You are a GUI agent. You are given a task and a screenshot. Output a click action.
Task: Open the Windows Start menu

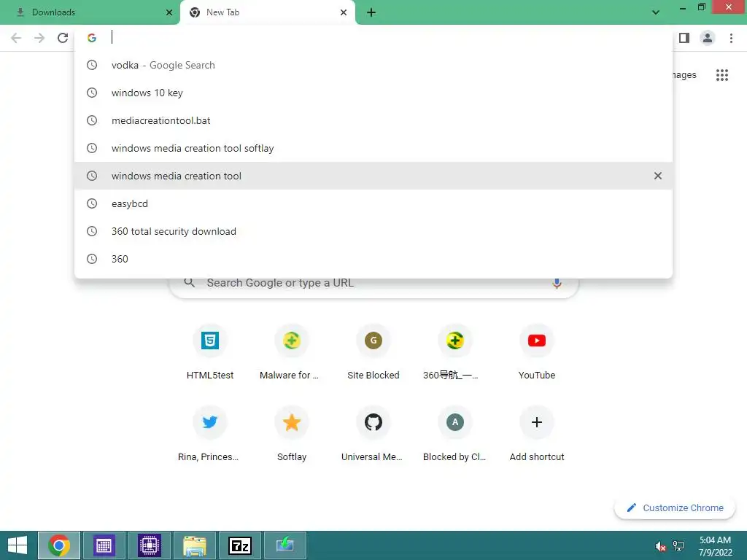[18, 545]
